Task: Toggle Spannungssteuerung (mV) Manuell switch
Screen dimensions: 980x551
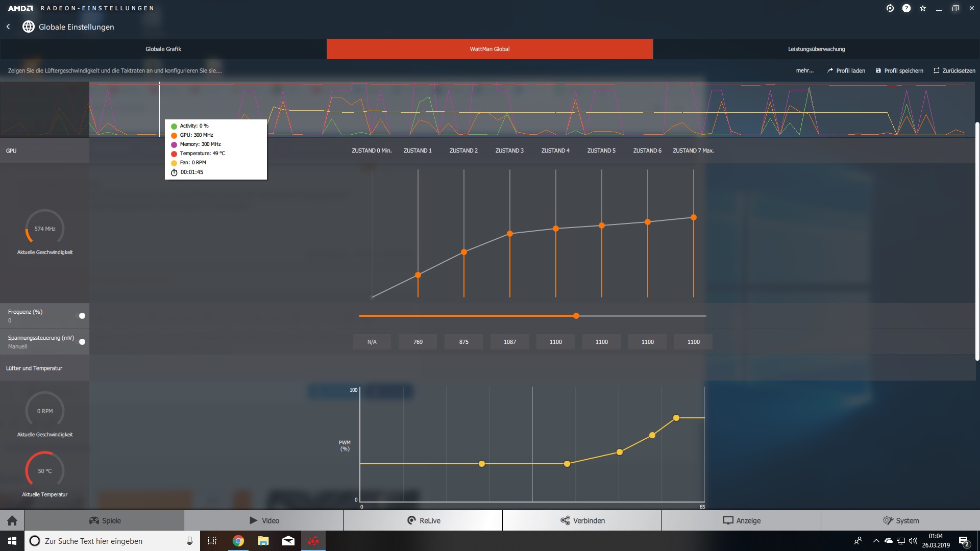Action: click(x=82, y=342)
